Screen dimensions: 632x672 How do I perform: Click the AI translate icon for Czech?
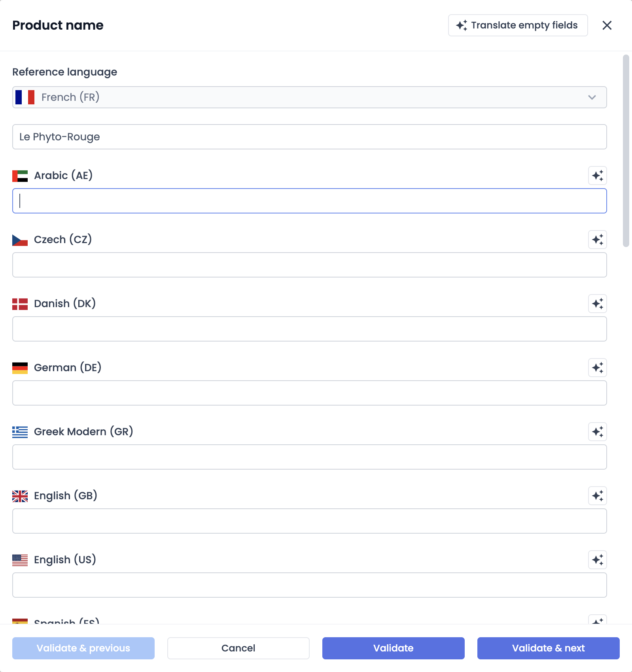click(598, 240)
